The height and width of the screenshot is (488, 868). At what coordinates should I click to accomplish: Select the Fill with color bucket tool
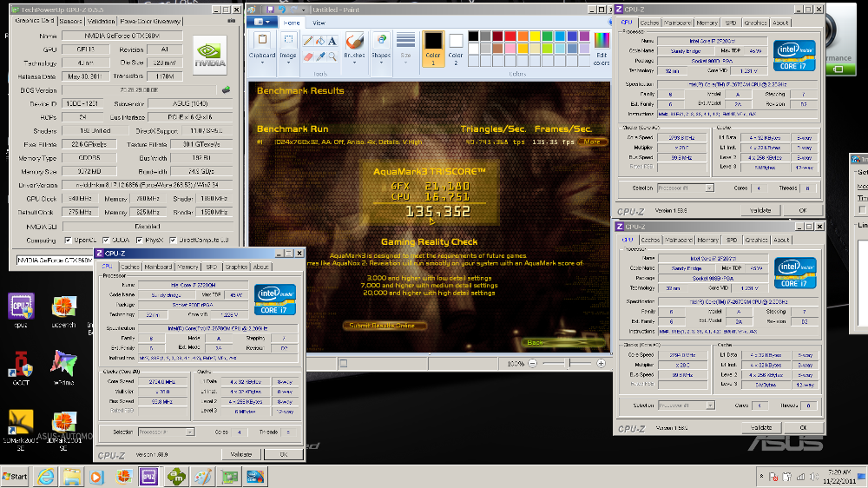click(x=320, y=41)
